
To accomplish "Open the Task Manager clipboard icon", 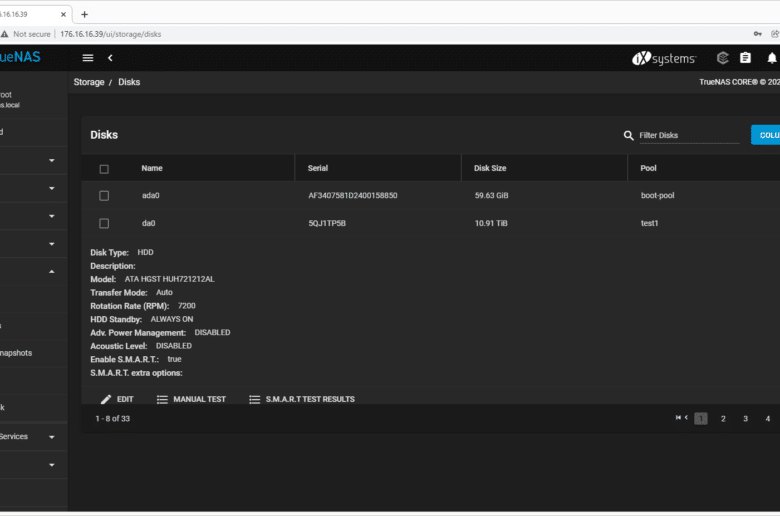I will [x=745, y=58].
